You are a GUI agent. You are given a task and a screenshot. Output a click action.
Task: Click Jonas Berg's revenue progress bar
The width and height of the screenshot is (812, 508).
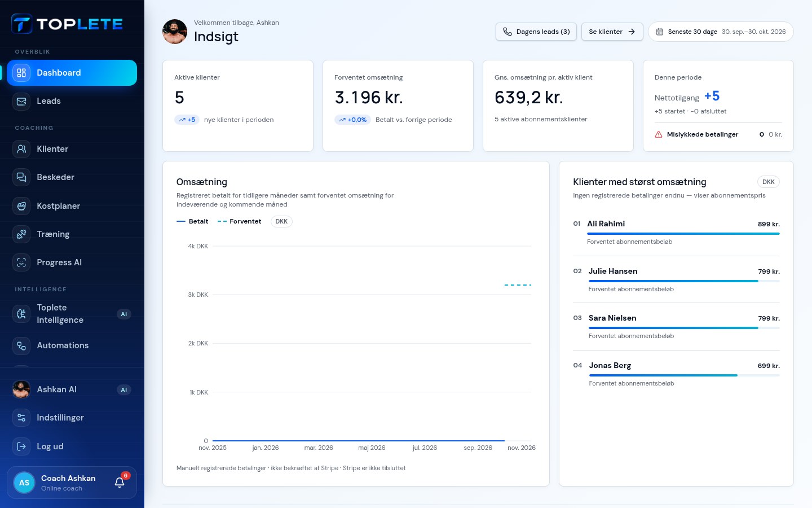685,375
